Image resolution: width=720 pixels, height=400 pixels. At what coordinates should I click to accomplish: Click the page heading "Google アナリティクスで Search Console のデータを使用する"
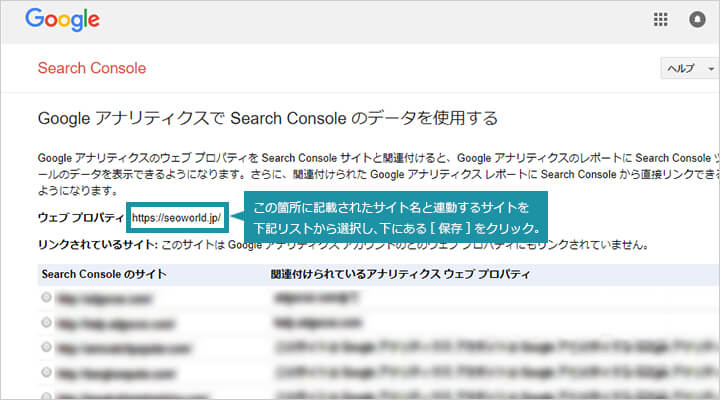[x=268, y=118]
